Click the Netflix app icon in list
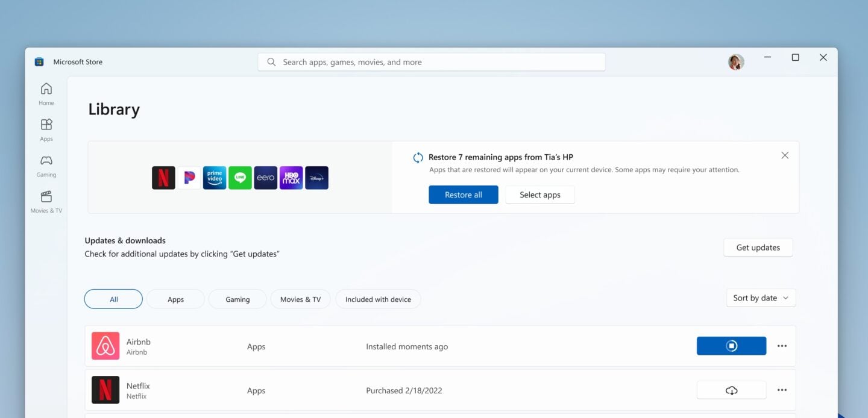Screen dimensions: 868x418 click(105, 390)
